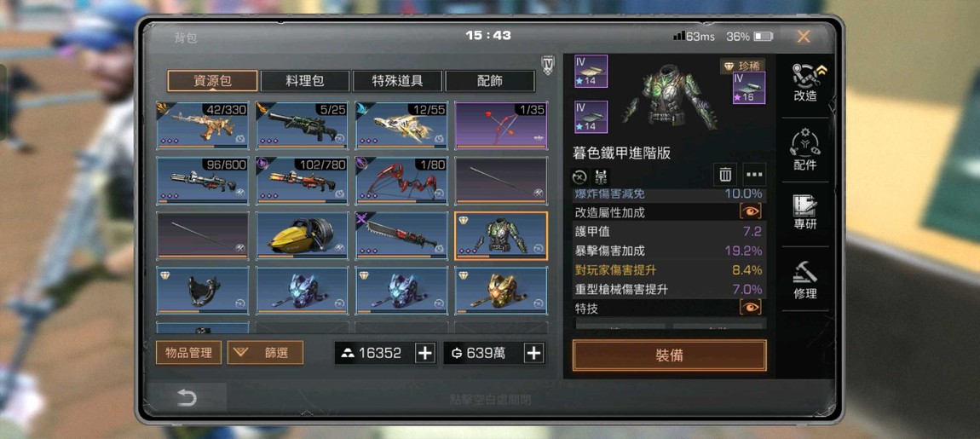Select the rifle with 96/600 ammo

click(202, 181)
